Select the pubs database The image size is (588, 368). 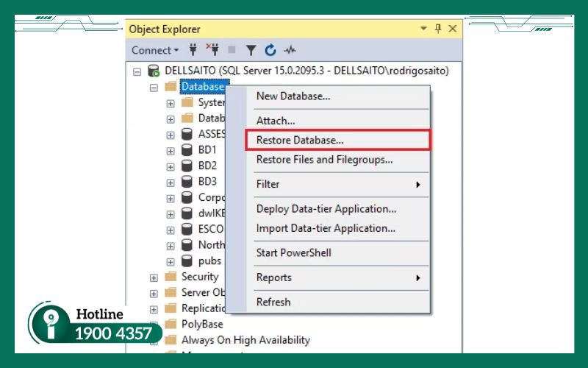coord(209,261)
